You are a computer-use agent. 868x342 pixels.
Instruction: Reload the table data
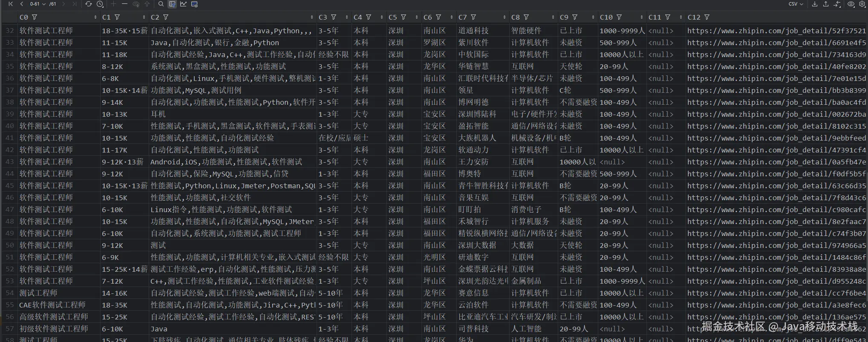(x=88, y=4)
